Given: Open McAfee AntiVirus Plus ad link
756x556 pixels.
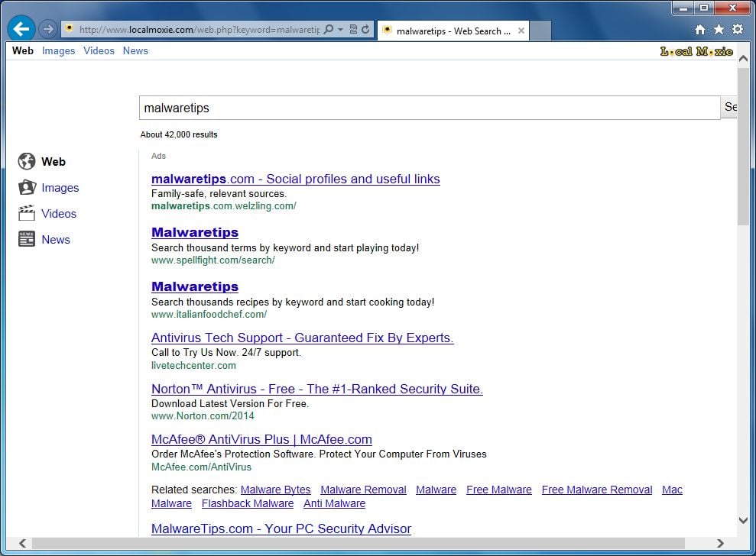Looking at the screenshot, I should 261,439.
